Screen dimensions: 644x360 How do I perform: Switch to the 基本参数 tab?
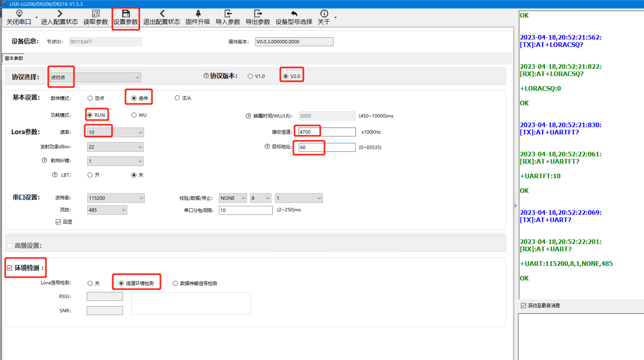pyautogui.click(x=14, y=59)
